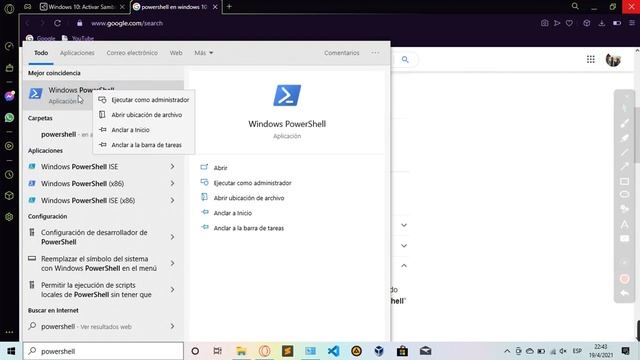Click the Windows PowerShell best match icon

[36, 94]
